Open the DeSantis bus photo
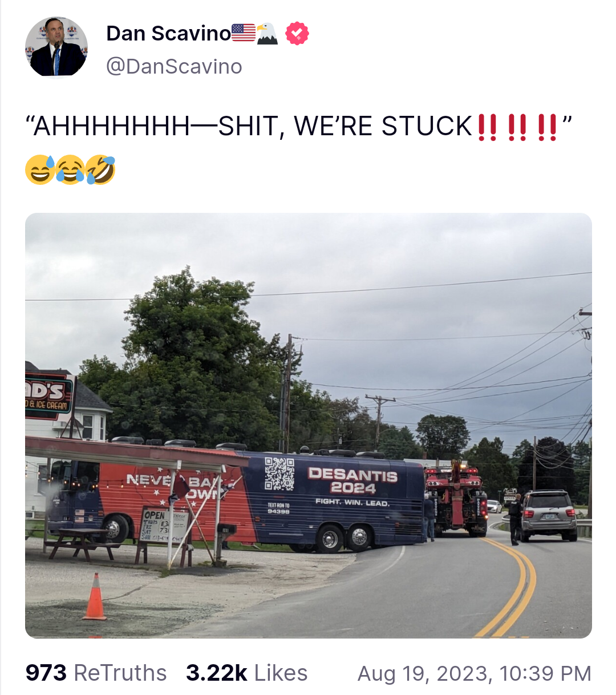The image size is (616, 695). tap(309, 425)
